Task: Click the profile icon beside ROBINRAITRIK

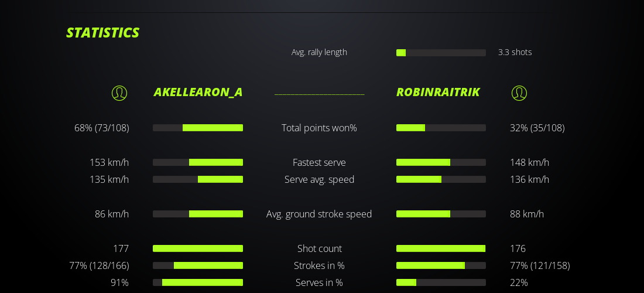Action: click(x=519, y=93)
